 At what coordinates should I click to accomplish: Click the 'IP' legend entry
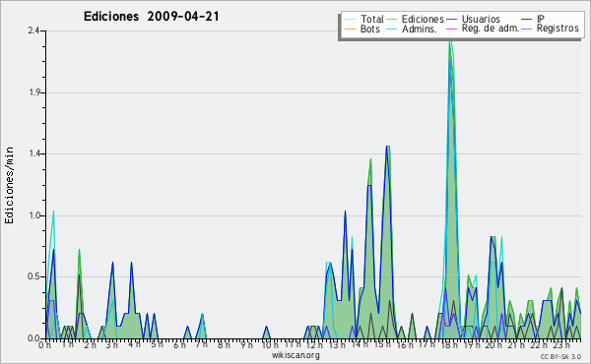pos(541,19)
